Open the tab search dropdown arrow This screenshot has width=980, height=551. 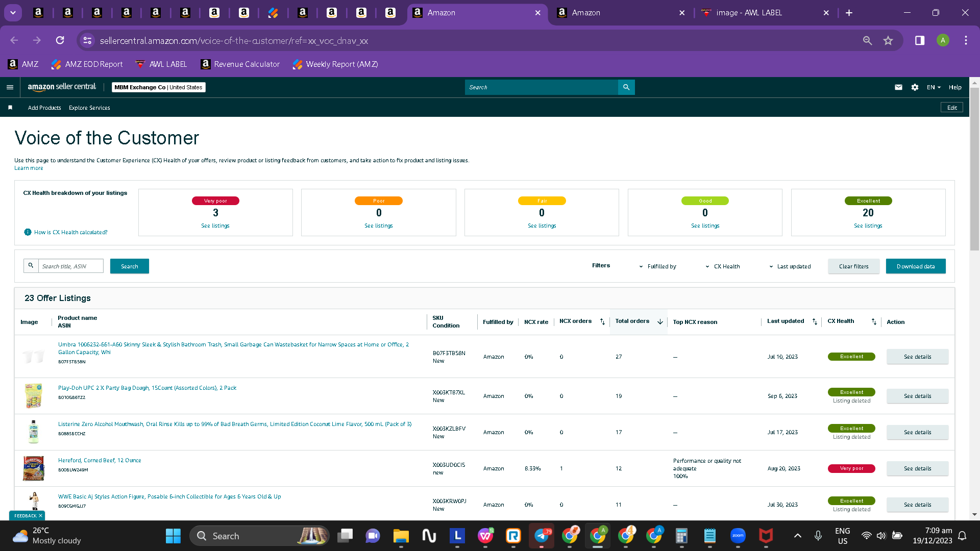click(13, 13)
